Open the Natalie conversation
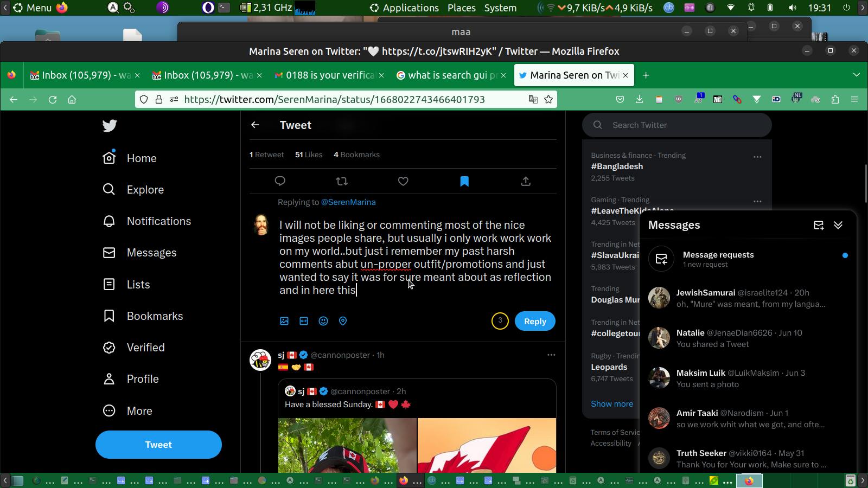The height and width of the screenshot is (488, 868). (748, 338)
